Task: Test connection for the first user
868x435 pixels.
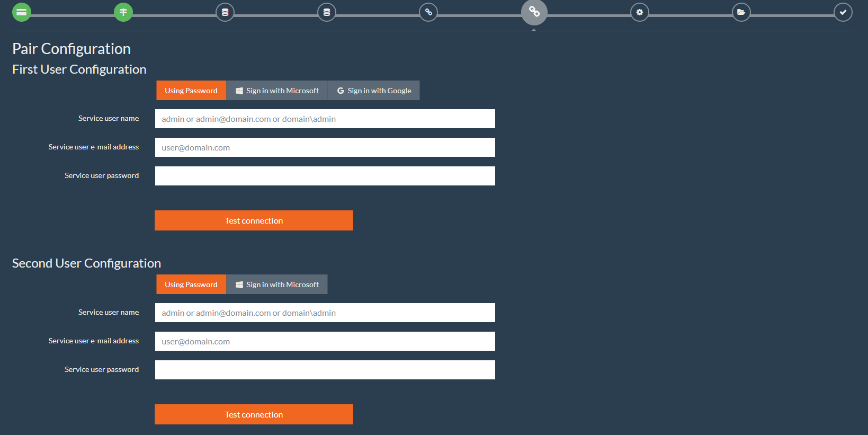Action: click(254, 220)
